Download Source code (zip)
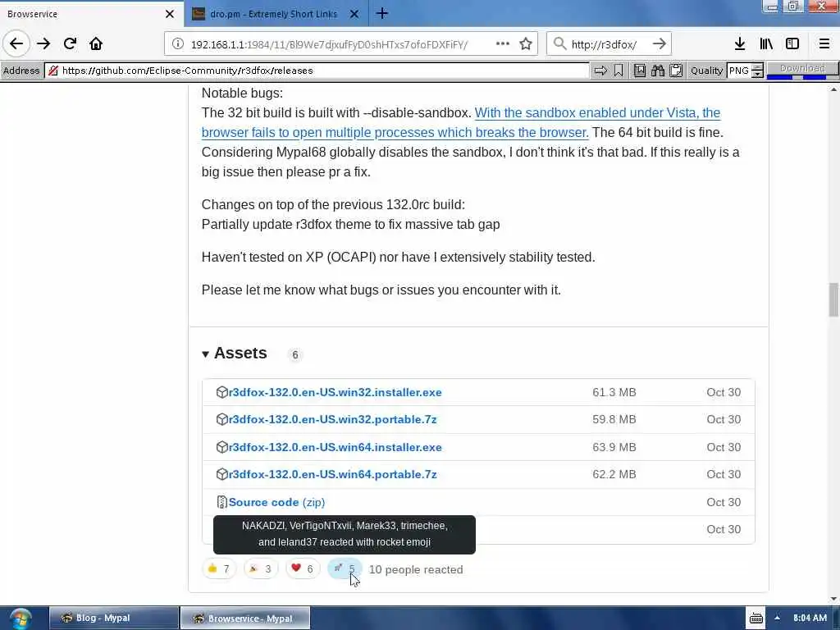 pos(276,503)
